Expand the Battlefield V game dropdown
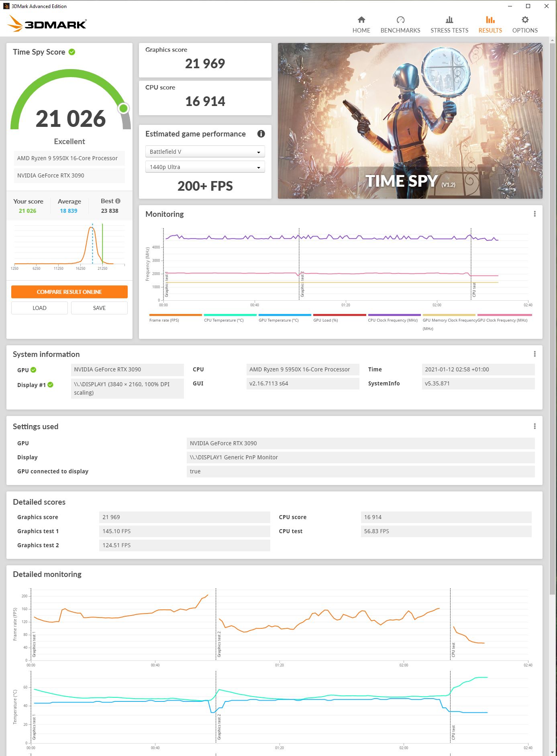 [x=205, y=152]
